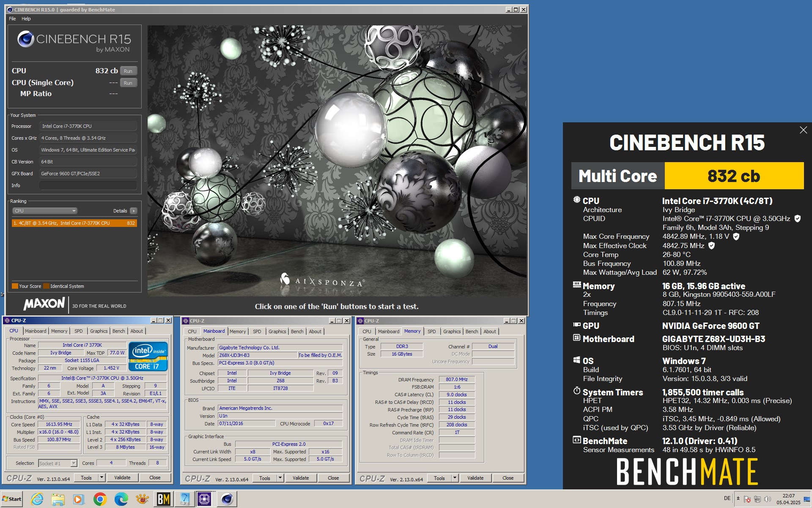Click Close button in CPU-Z CPU window
812x508 pixels.
tap(155, 478)
